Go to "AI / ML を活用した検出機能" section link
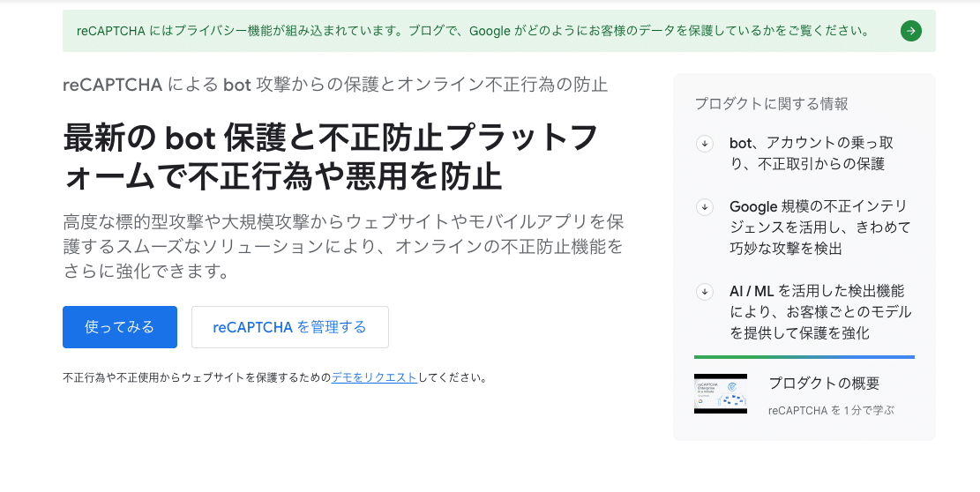 (x=819, y=312)
